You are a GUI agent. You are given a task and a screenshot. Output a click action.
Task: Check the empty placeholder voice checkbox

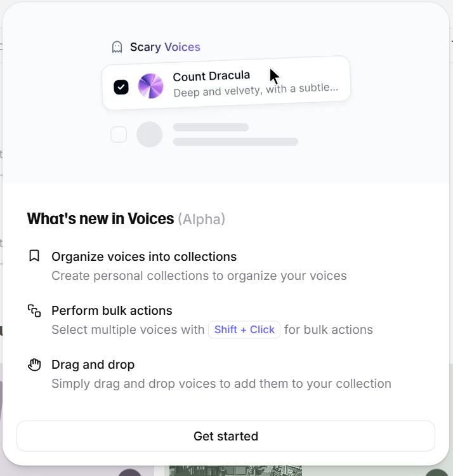119,135
